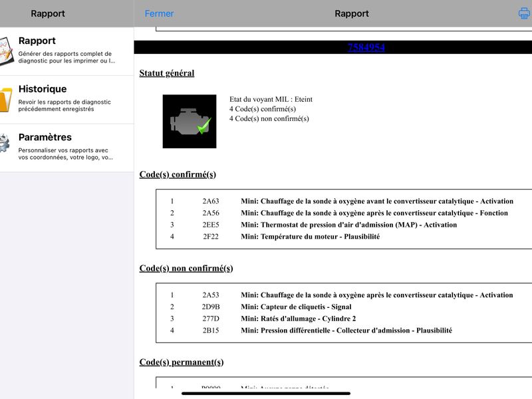Click the Rapport title above the sidebar
Screen dimensions: 532x399
(x=48, y=13)
